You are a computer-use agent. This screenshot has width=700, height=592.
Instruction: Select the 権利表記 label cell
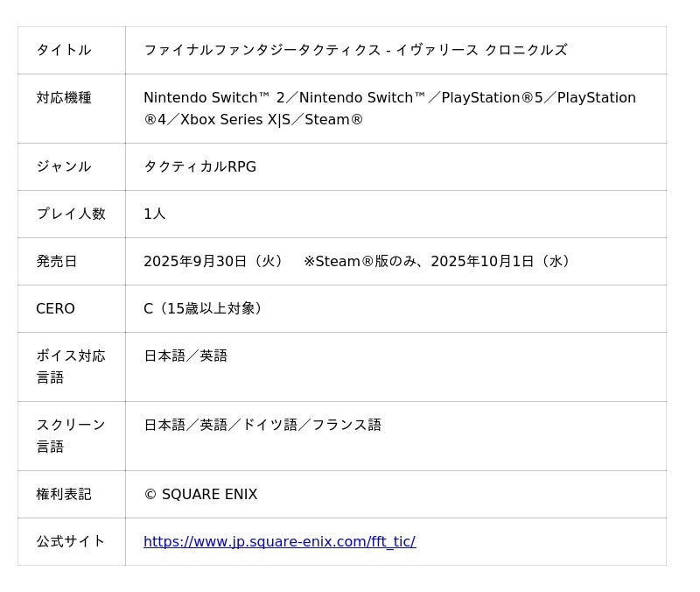[x=63, y=494]
